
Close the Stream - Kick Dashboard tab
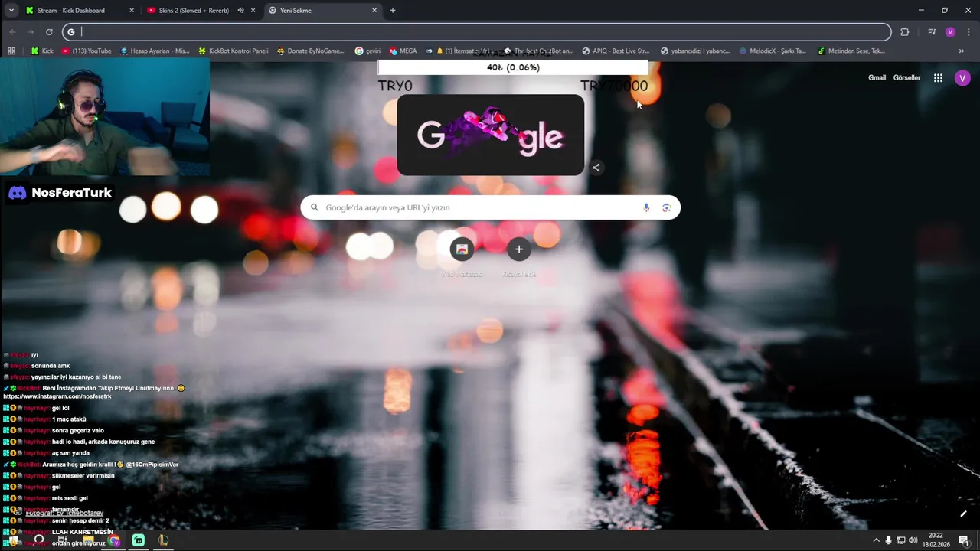(132, 11)
